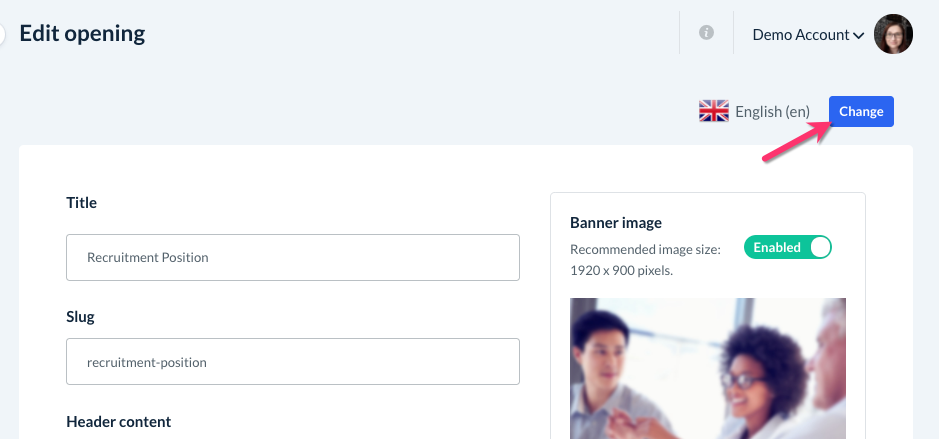Click the Edit opening page heading
Screen dimensions: 939x439
pos(82,33)
